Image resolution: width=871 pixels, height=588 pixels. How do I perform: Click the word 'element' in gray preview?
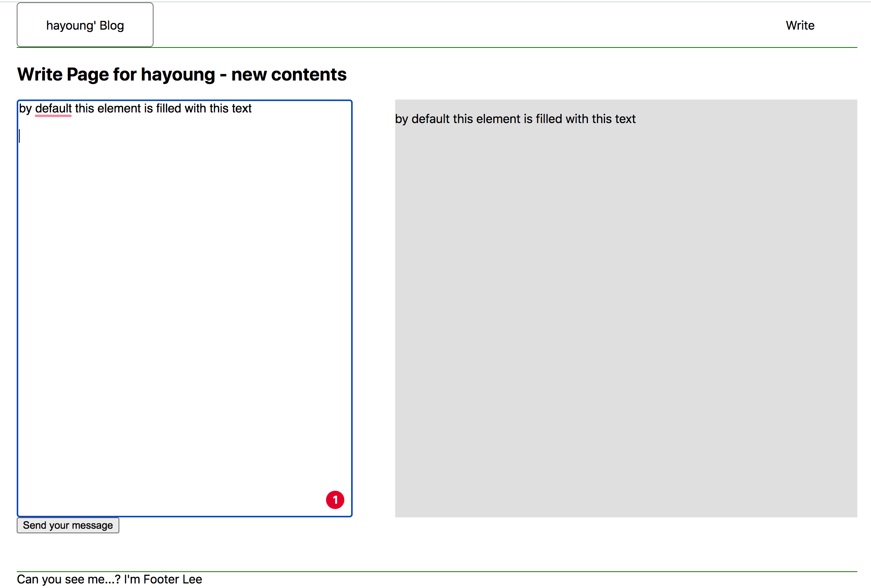(498, 119)
